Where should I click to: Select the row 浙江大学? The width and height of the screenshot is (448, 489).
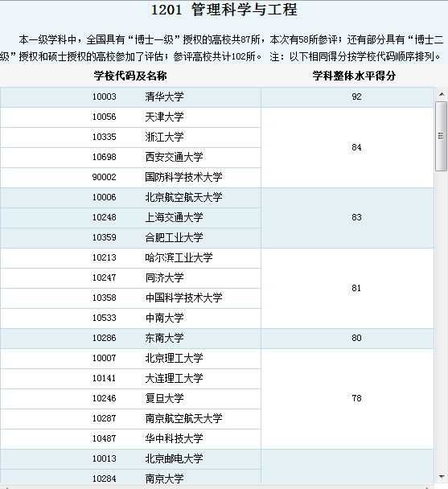click(130, 138)
